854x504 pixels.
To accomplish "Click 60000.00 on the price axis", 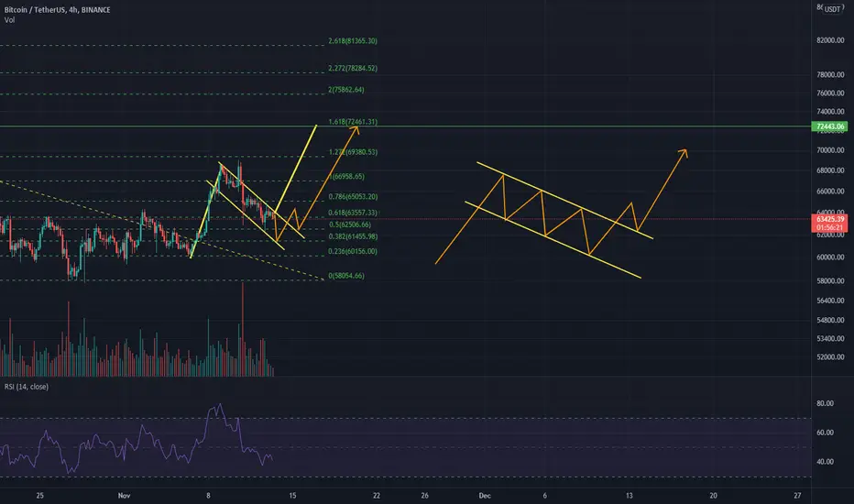I will pos(830,257).
